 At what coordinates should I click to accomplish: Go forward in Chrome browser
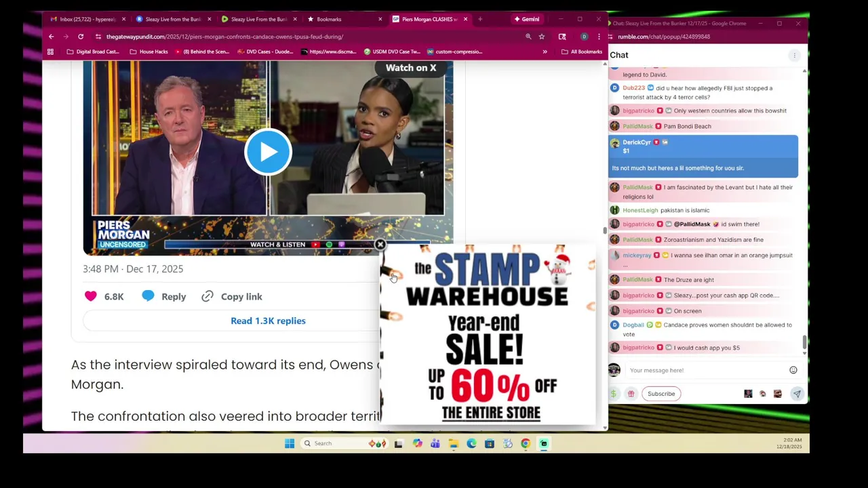pyautogui.click(x=66, y=37)
